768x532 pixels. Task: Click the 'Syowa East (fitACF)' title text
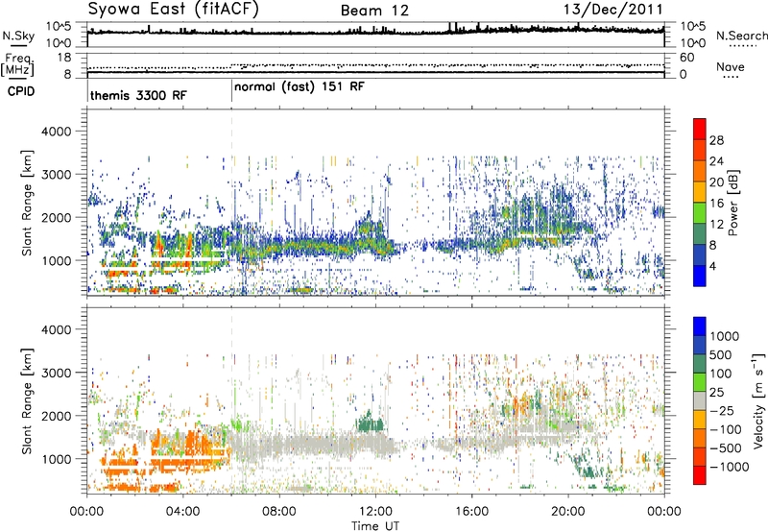174,9
